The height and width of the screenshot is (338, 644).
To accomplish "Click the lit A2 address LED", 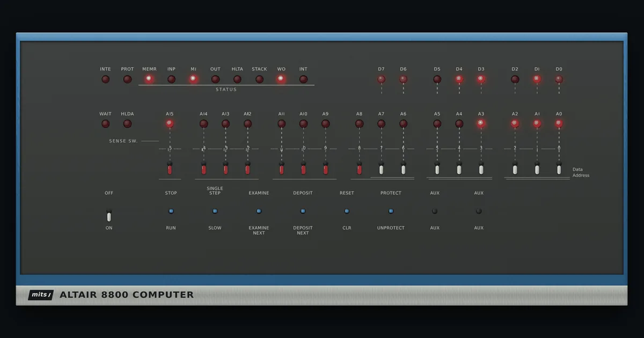I will point(515,123).
